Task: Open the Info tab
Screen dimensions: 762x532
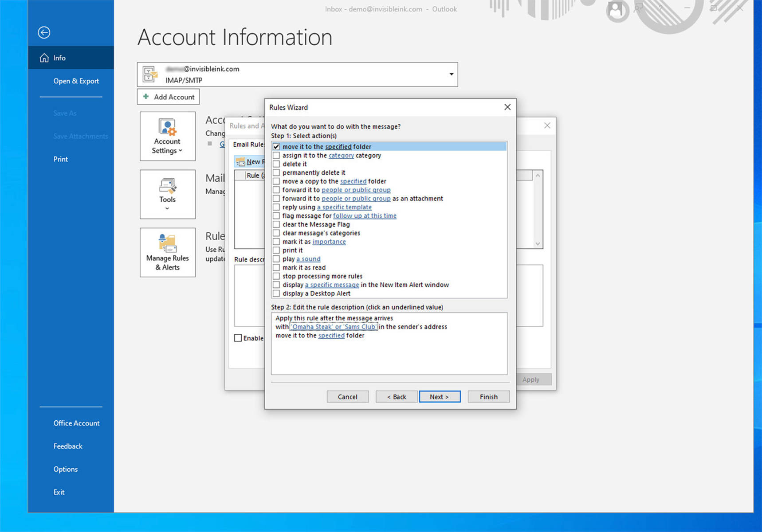Action: (x=71, y=58)
